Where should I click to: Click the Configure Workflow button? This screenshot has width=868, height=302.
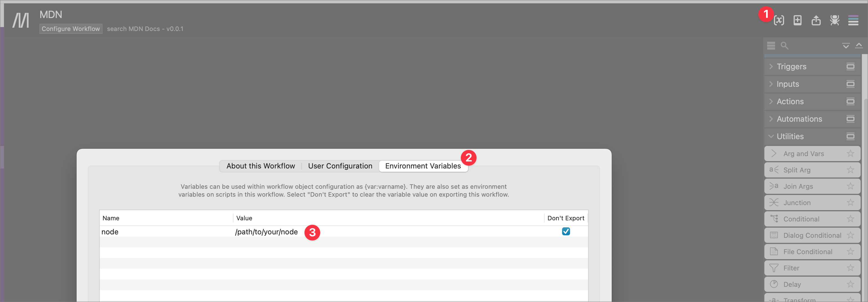coord(71,29)
